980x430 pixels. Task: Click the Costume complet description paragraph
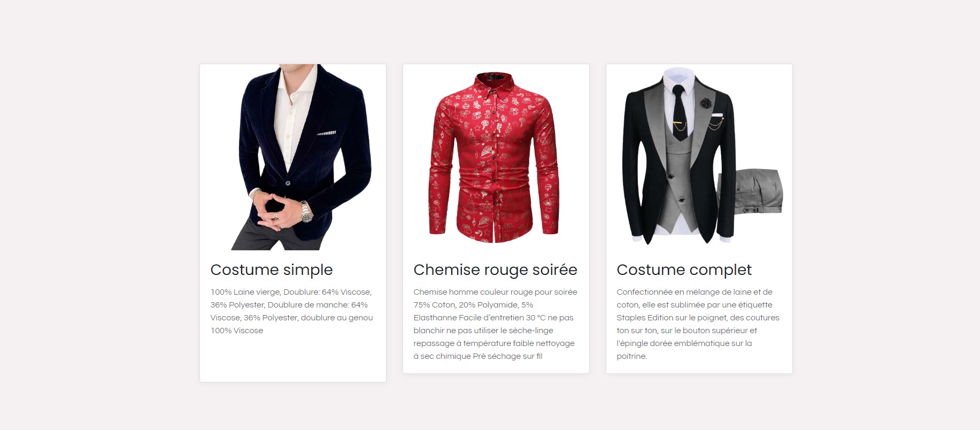[698, 324]
